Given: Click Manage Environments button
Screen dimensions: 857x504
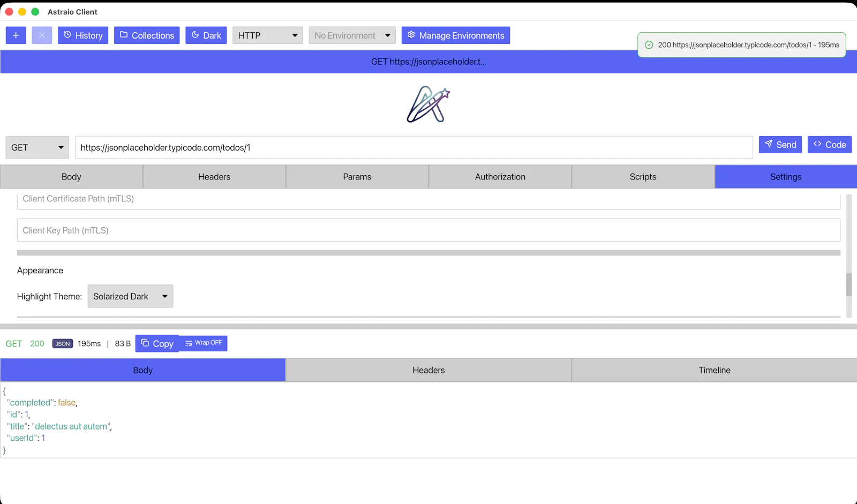Looking at the screenshot, I should coord(456,35).
